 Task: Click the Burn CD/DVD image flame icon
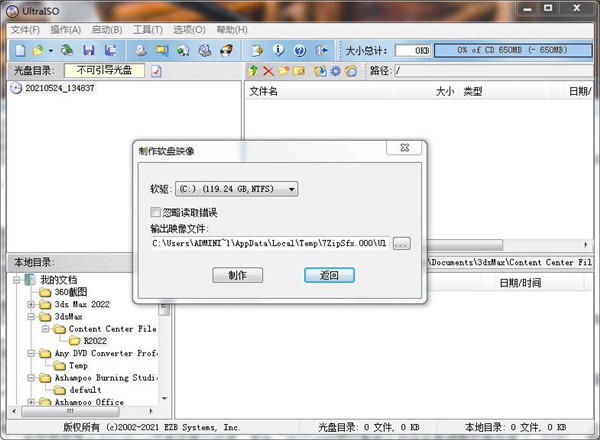[x=227, y=51]
